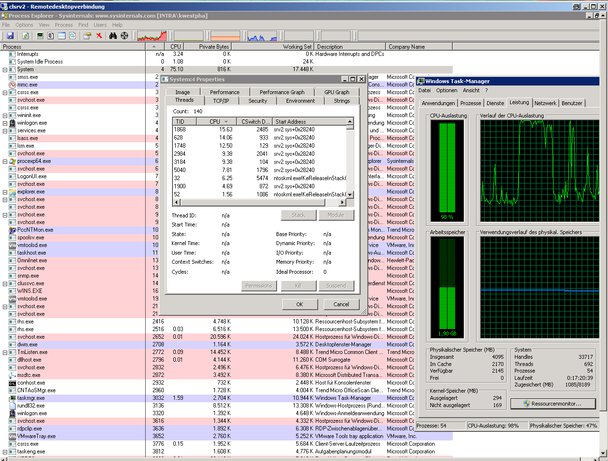Click the Save toolbar icon in Process Explorer
Viewport: 608px width, 461px height.
click(x=10, y=36)
